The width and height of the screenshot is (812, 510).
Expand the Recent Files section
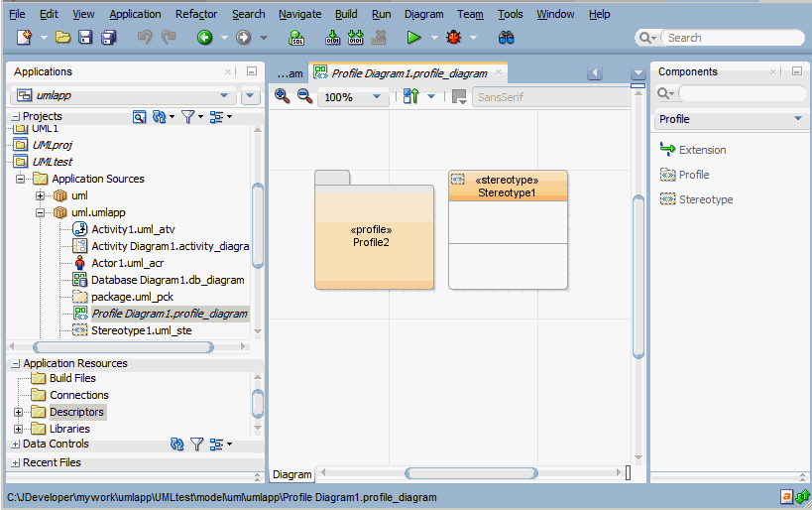click(16, 462)
